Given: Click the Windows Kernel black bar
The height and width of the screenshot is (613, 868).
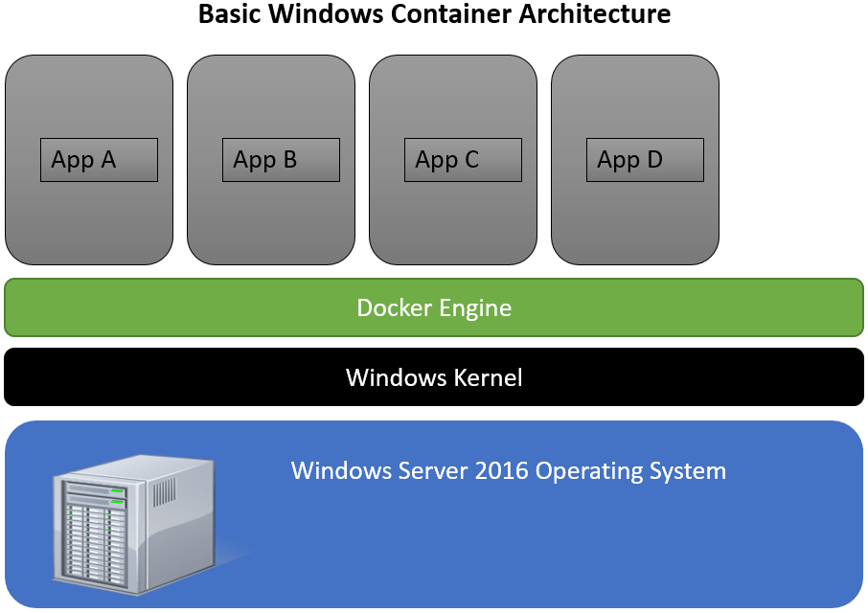Looking at the screenshot, I should pos(434,377).
